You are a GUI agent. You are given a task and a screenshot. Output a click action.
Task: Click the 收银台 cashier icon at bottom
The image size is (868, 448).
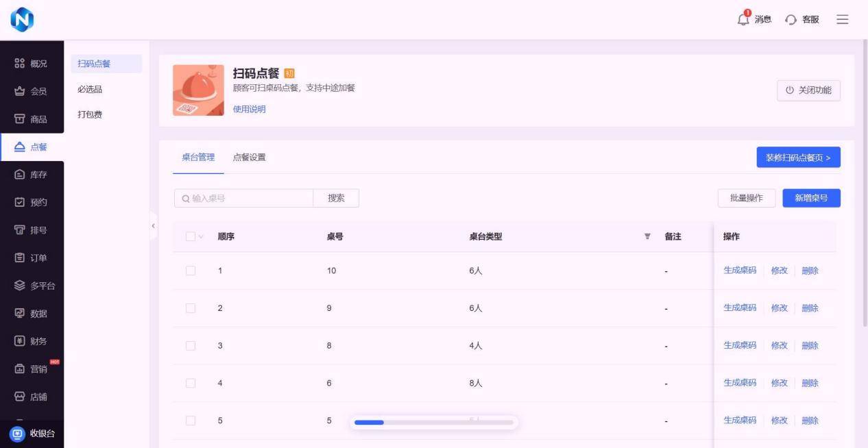tap(17, 434)
